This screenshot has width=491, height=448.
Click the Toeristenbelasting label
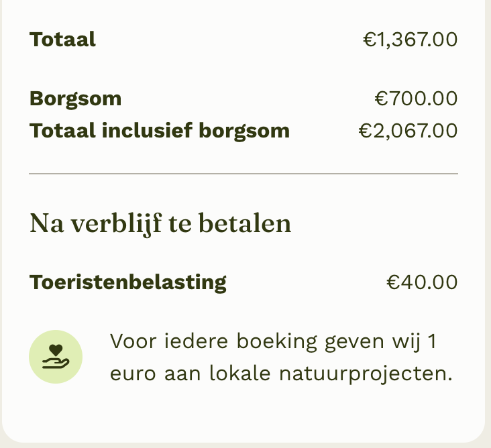(x=127, y=282)
